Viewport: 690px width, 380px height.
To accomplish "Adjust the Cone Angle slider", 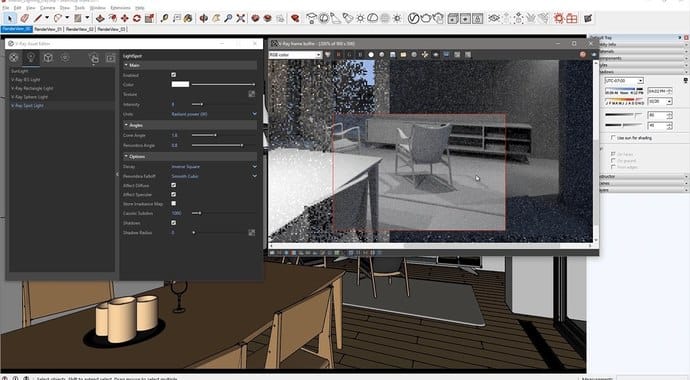I will (224, 135).
